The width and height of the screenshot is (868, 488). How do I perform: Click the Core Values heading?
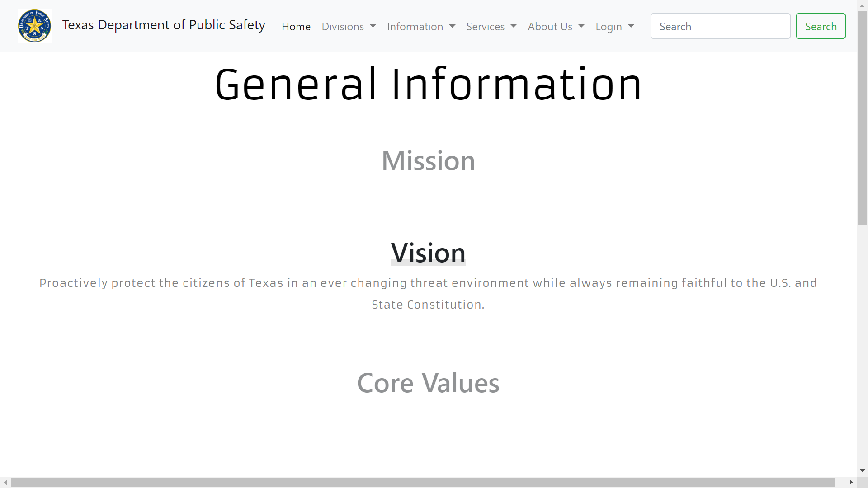tap(428, 383)
